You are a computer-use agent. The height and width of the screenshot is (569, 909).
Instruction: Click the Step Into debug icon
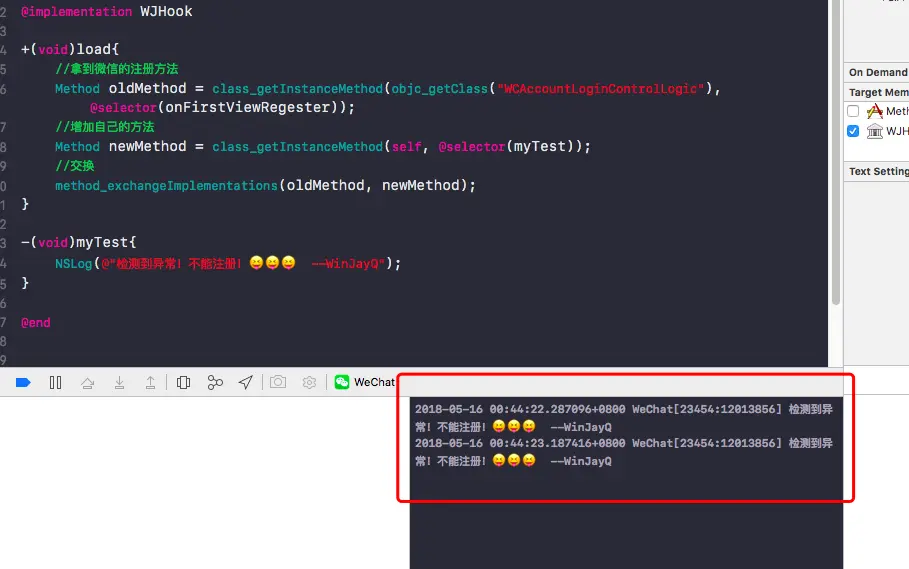[119, 382]
